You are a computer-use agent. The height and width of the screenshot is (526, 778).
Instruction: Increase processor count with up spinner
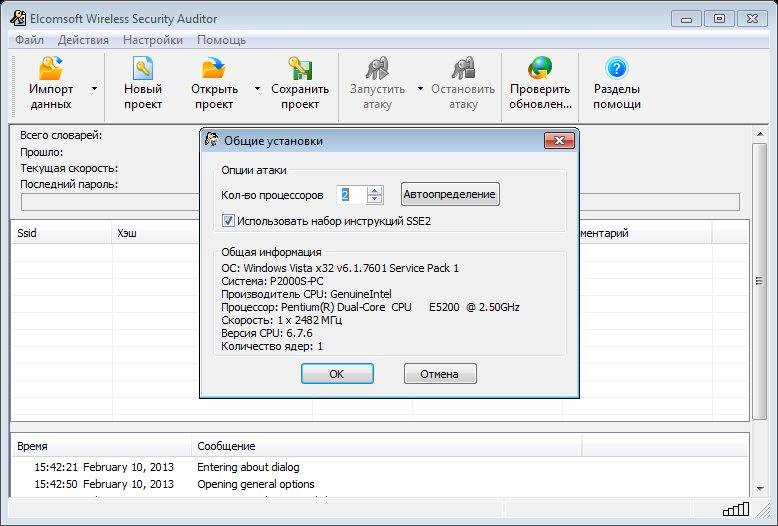pos(375,191)
